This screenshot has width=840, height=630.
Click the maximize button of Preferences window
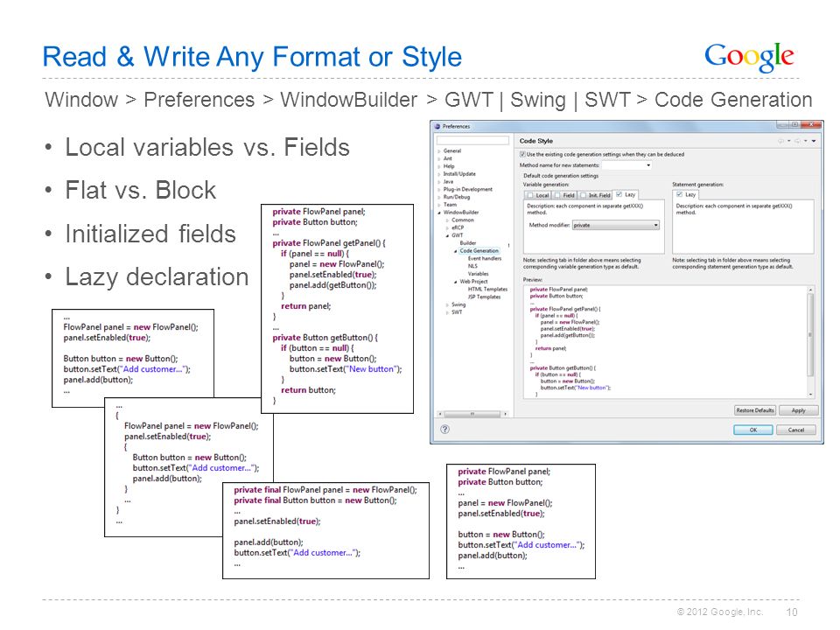point(795,125)
